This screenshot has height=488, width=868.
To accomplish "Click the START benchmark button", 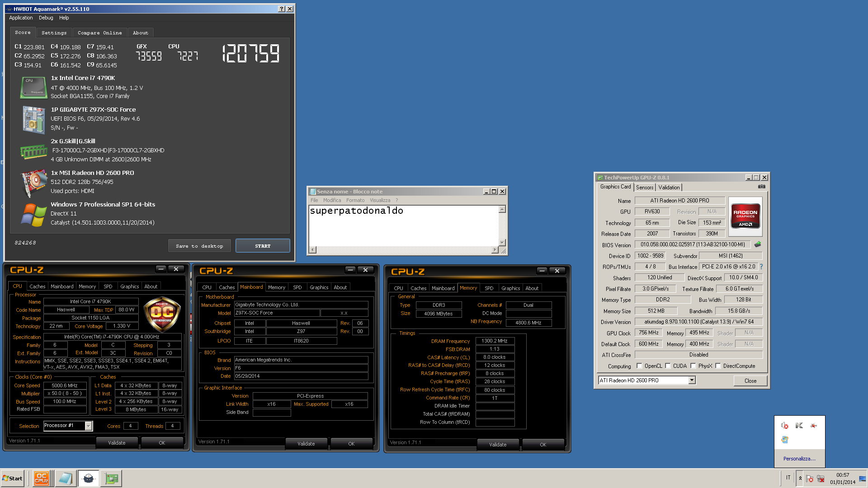I will [x=263, y=246].
